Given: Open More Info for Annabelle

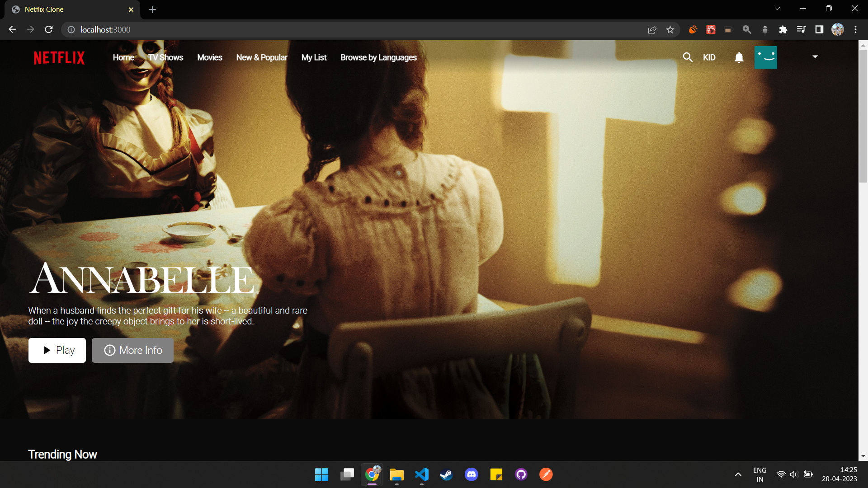Looking at the screenshot, I should pos(132,350).
